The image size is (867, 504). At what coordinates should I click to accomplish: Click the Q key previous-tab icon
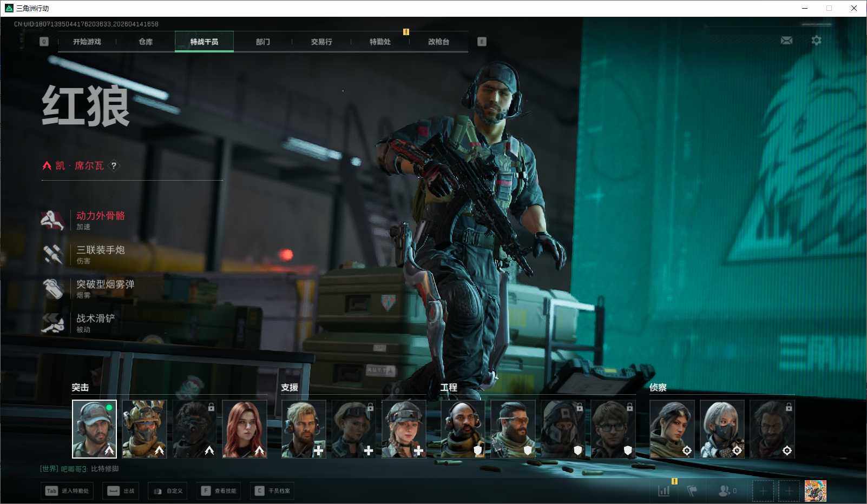44,42
